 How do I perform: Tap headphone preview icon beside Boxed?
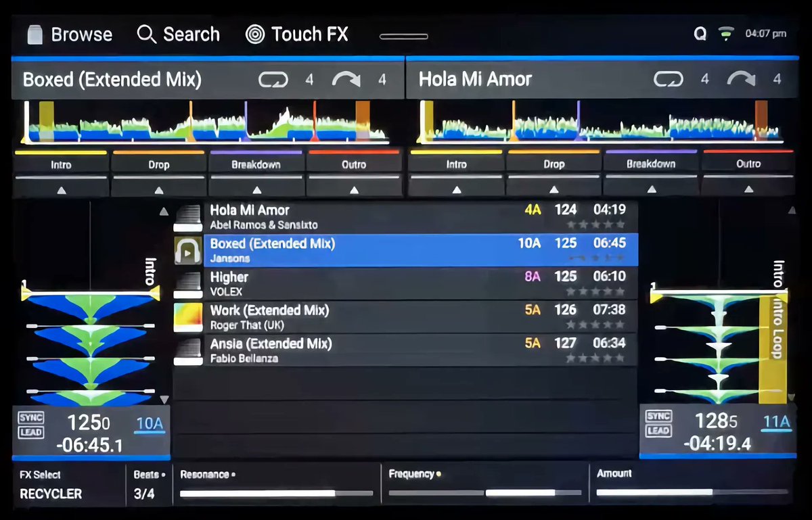coord(188,250)
